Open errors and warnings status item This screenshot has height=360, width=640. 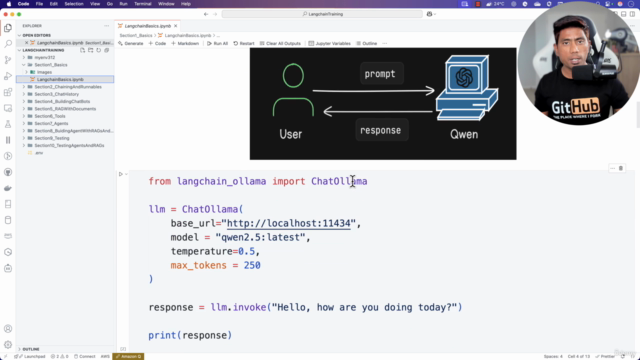pyautogui.click(x=60, y=356)
